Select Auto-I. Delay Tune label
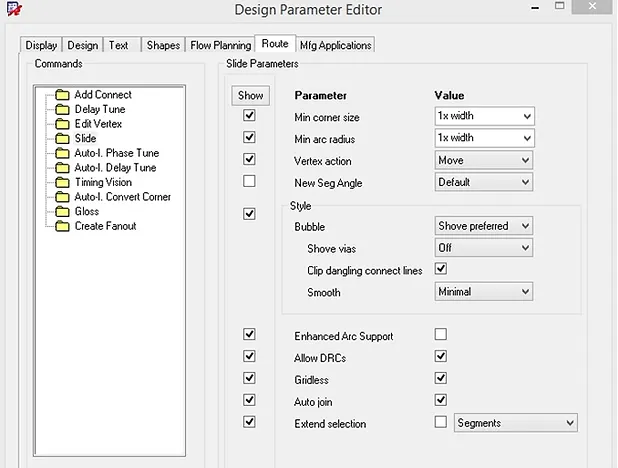 click(x=115, y=168)
